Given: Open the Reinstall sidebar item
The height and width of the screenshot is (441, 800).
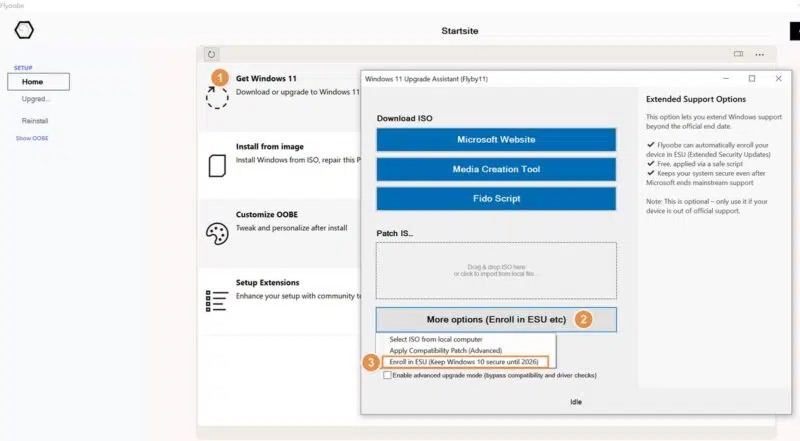Looking at the screenshot, I should pyautogui.click(x=35, y=121).
